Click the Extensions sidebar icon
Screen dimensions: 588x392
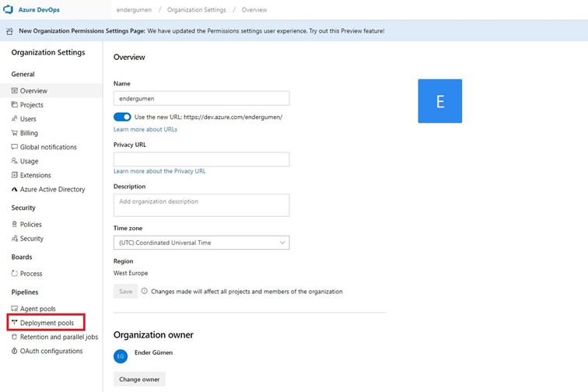pos(14,175)
